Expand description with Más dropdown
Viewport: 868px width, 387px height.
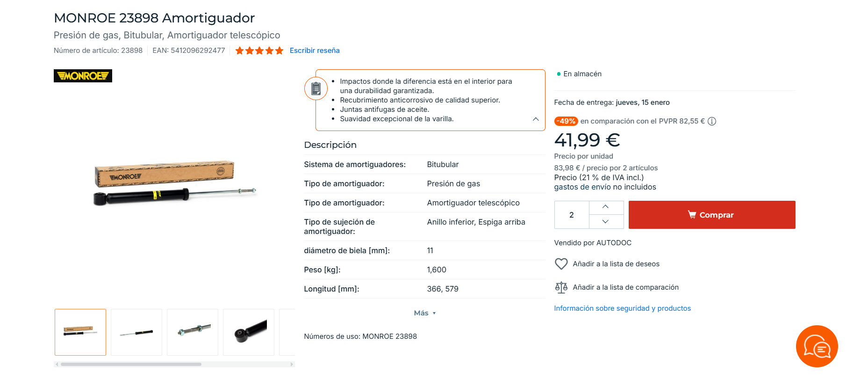point(424,313)
